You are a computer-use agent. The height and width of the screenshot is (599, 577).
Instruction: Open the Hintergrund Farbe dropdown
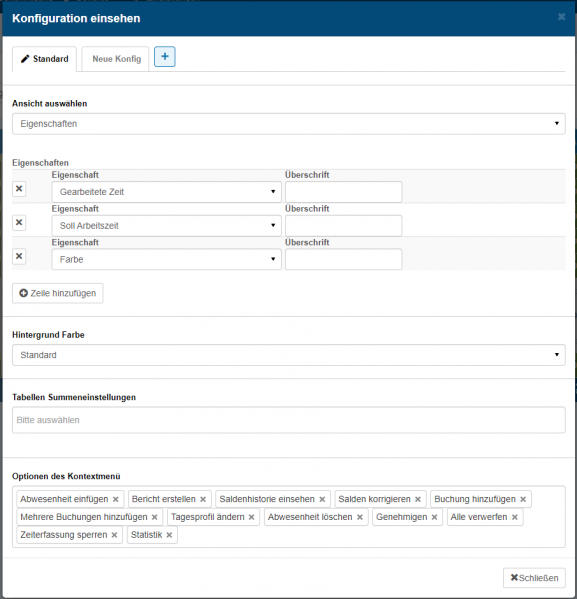click(x=288, y=355)
